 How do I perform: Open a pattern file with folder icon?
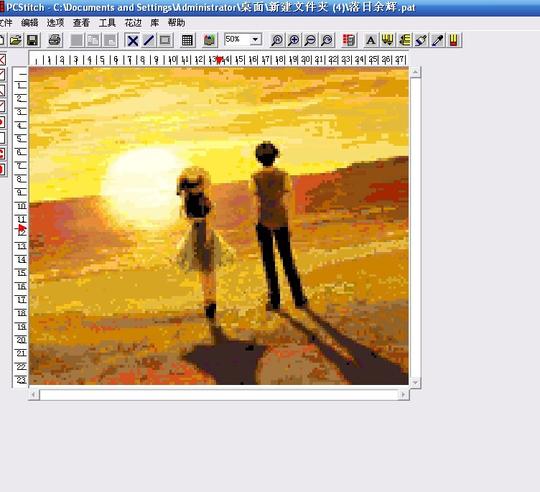pyautogui.click(x=15, y=40)
